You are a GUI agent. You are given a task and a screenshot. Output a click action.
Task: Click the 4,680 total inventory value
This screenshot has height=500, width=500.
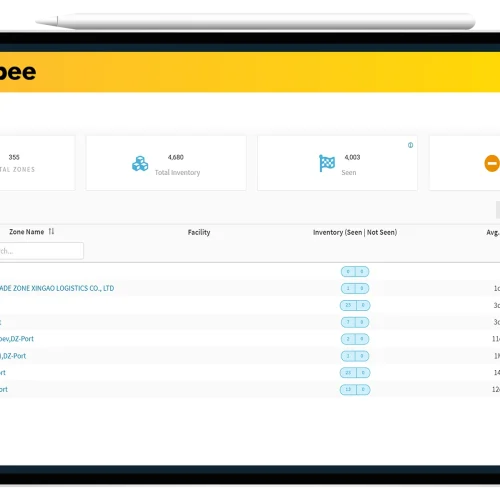tap(176, 157)
